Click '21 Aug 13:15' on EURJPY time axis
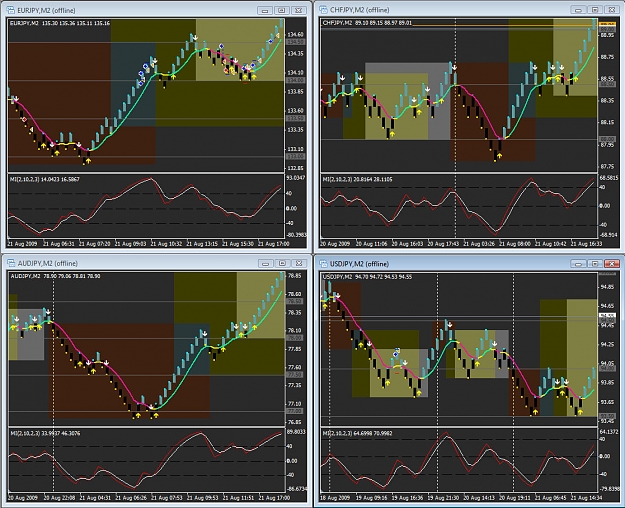 coord(202,244)
